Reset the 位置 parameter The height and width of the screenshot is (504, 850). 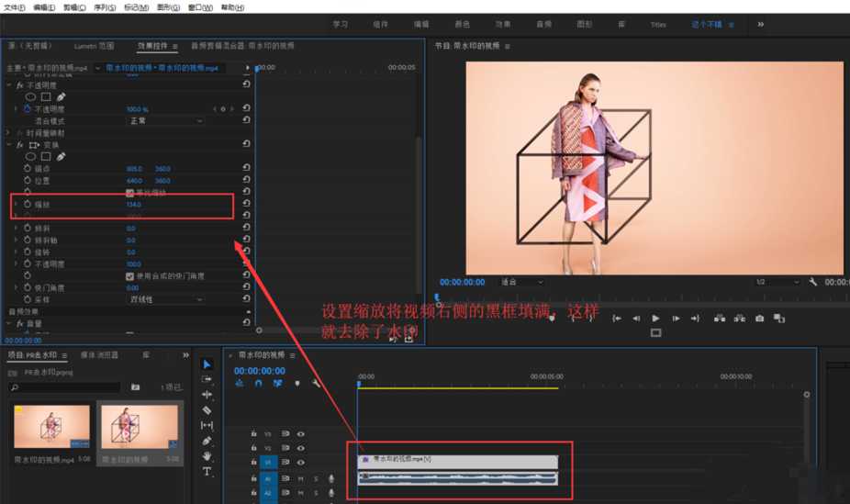pyautogui.click(x=246, y=181)
